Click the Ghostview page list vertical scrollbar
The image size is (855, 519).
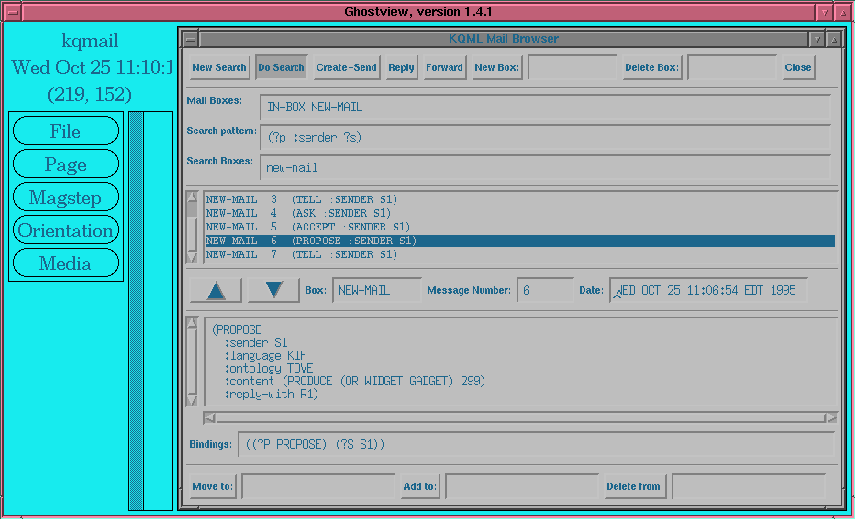click(x=136, y=311)
